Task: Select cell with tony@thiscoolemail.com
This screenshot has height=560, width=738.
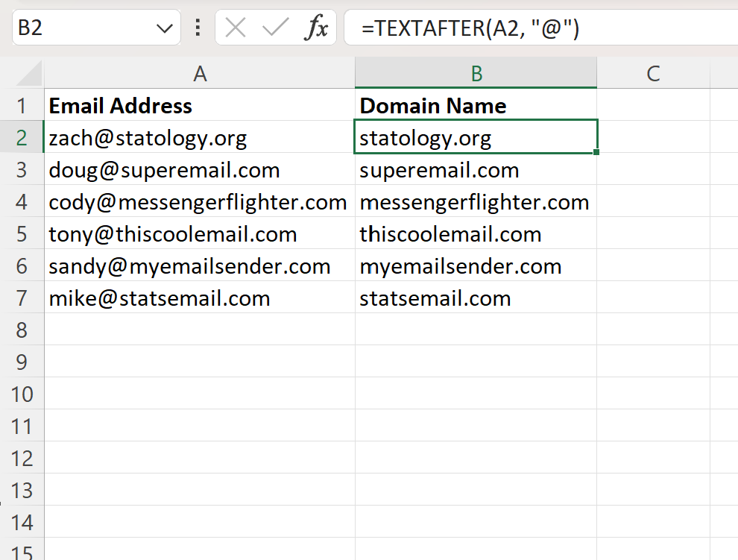Action: coord(200,233)
